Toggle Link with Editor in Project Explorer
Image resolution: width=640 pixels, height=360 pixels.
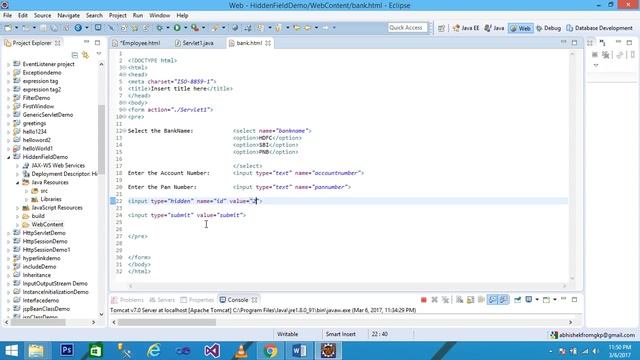pos(85,55)
